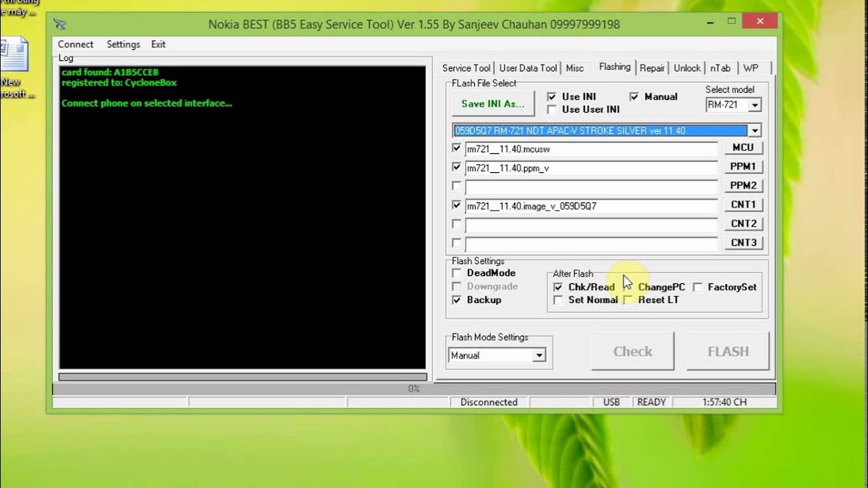868x488 pixels.
Task: Click the PPM1 file browse button
Action: coord(743,167)
